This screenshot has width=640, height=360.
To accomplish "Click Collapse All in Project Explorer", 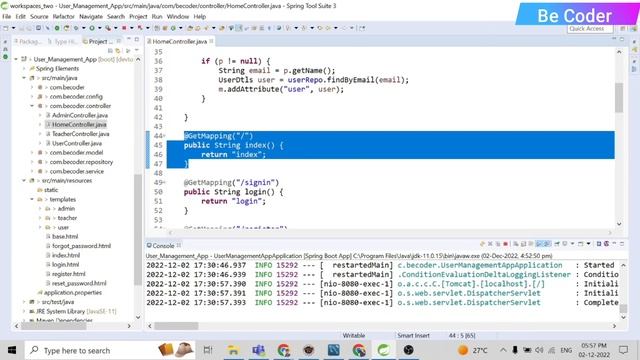I will pyautogui.click(x=110, y=51).
